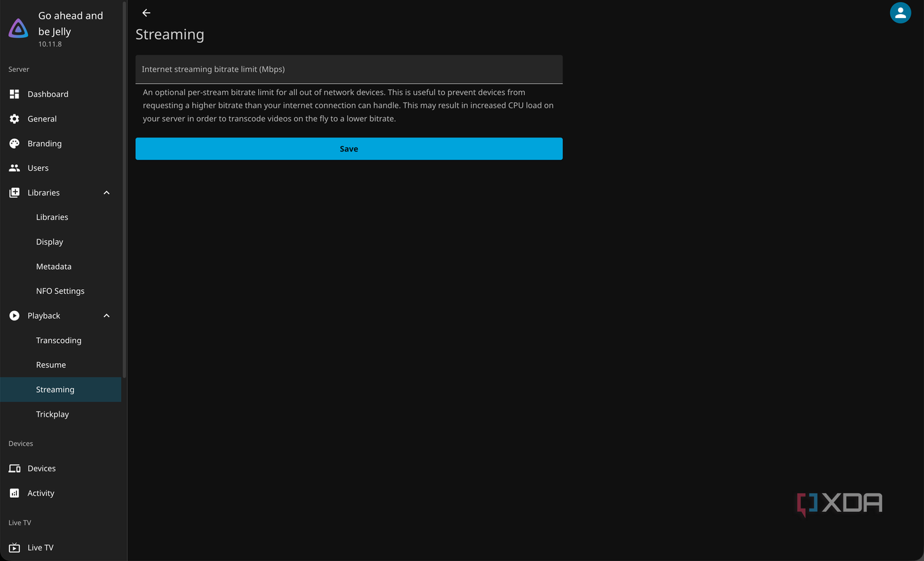Open the Activity page label
The image size is (924, 561).
coord(41,493)
